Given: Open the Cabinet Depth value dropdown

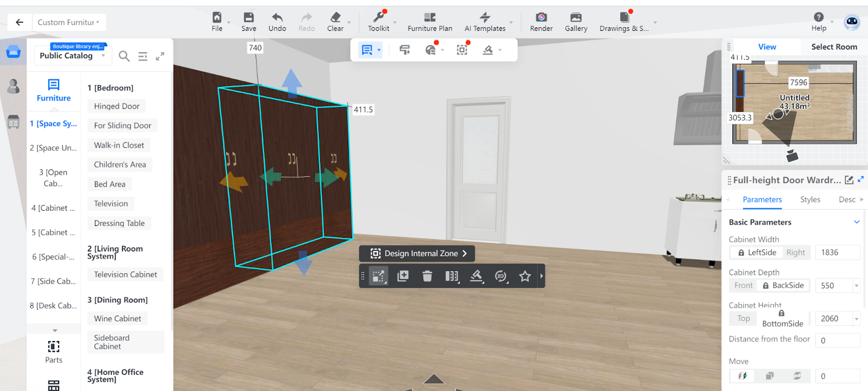Looking at the screenshot, I should (857, 286).
